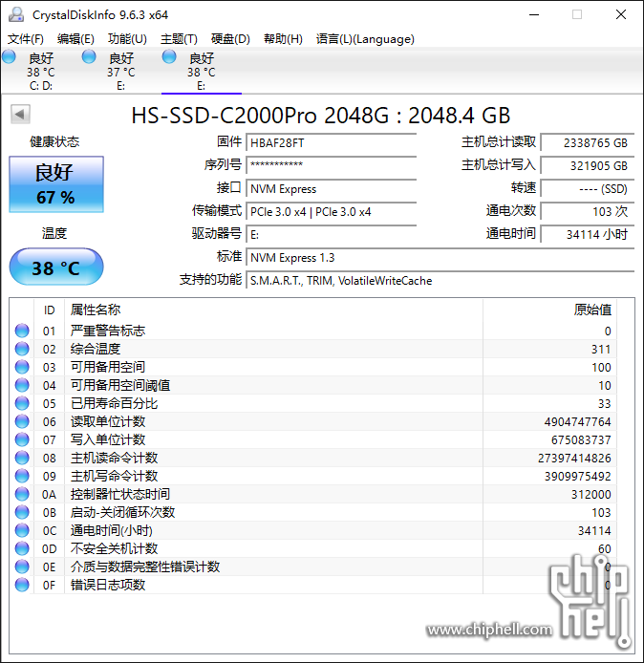Click raw value 311 for 综合温度
The width and height of the screenshot is (644, 663).
coord(601,349)
